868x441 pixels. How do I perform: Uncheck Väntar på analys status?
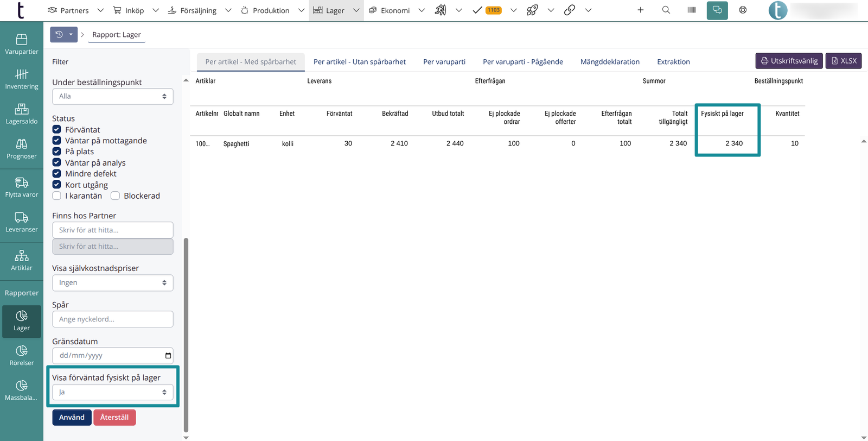pos(57,163)
